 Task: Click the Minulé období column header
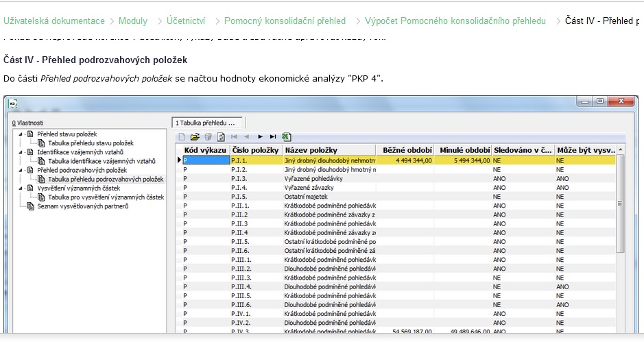pos(463,150)
